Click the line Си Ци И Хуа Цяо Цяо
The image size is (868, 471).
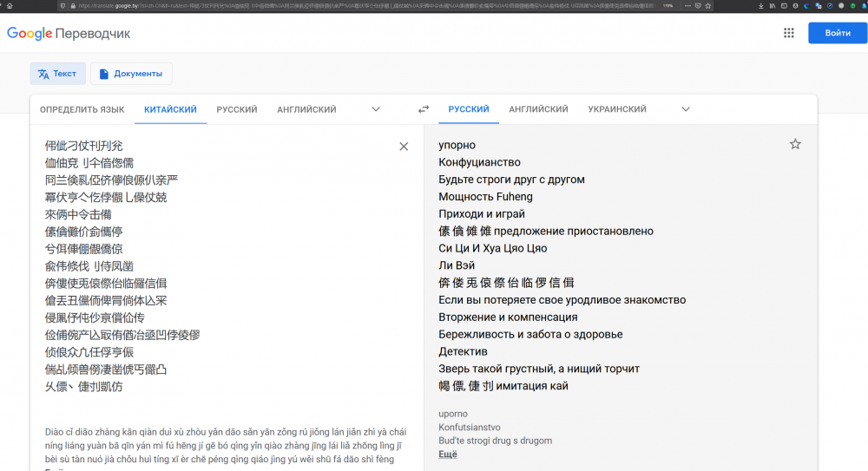(493, 248)
